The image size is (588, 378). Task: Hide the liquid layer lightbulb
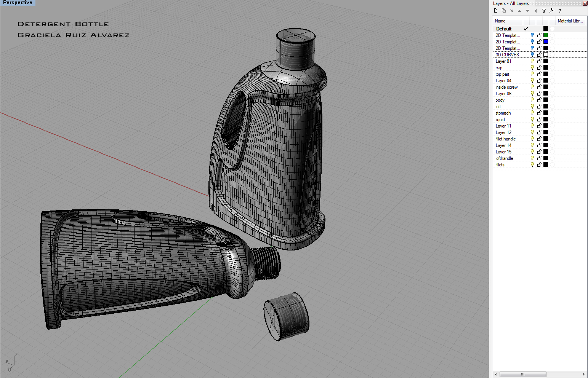(532, 119)
